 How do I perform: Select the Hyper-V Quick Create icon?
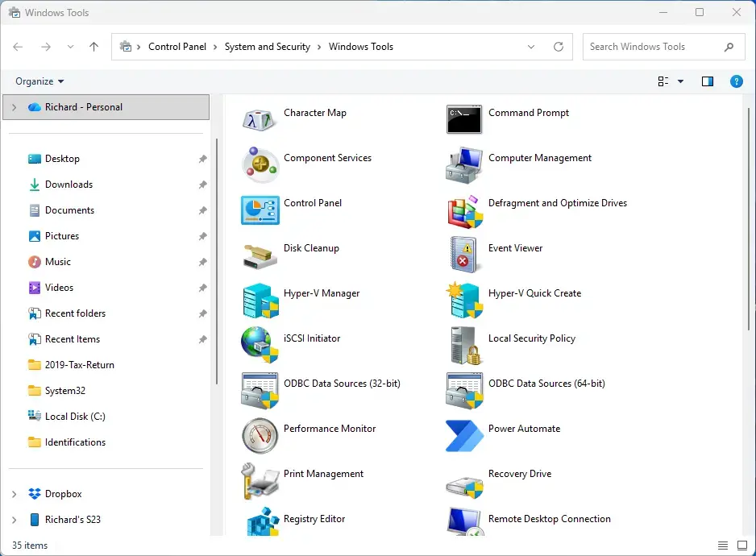click(x=464, y=300)
